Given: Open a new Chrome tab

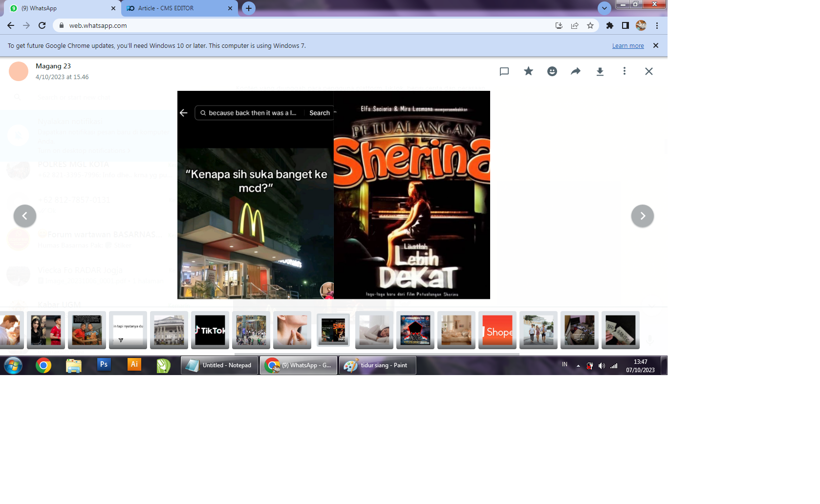Looking at the screenshot, I should click(x=249, y=8).
